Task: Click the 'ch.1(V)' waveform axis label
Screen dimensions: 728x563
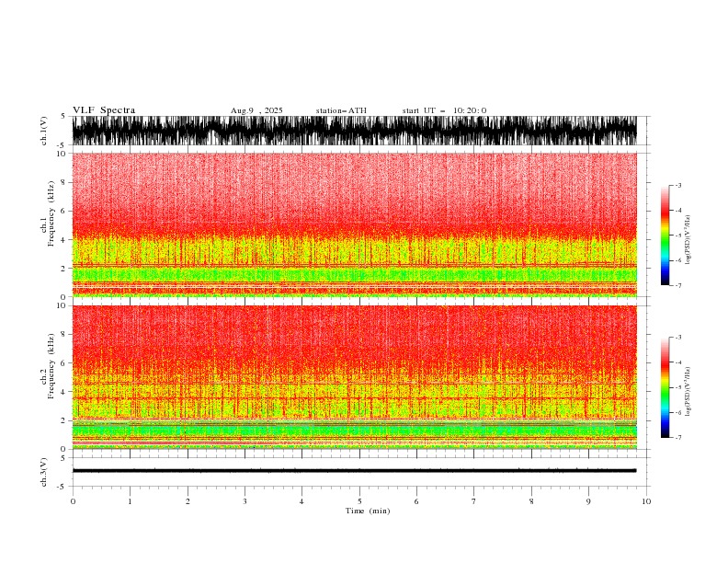Action: click(44, 131)
